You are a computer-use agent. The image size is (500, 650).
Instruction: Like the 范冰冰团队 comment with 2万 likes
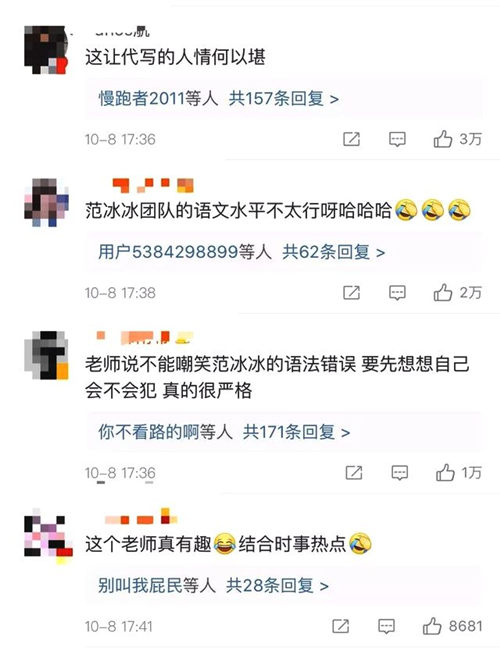click(x=443, y=293)
